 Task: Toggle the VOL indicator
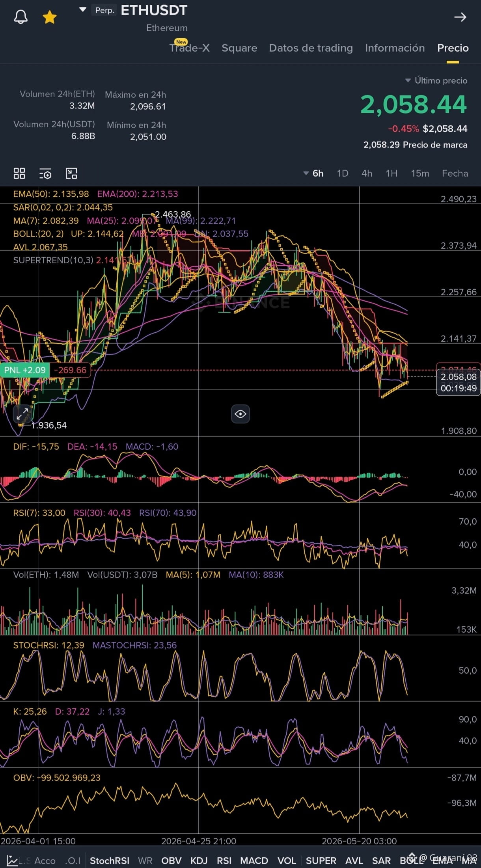pyautogui.click(x=287, y=861)
